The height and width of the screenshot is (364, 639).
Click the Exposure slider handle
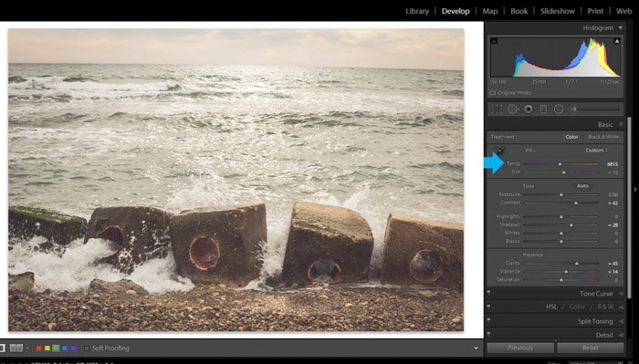coord(561,195)
